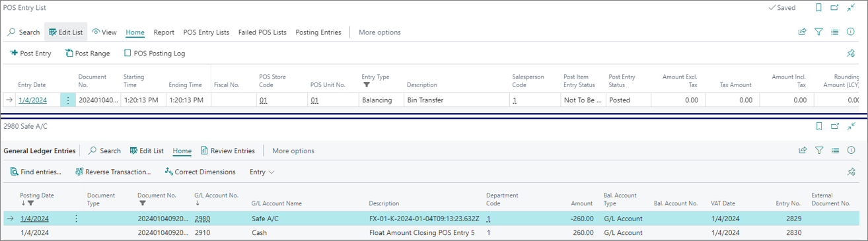This screenshot has width=868, height=241.
Task: Show information pane in POS Entry List
Action: pos(851,32)
